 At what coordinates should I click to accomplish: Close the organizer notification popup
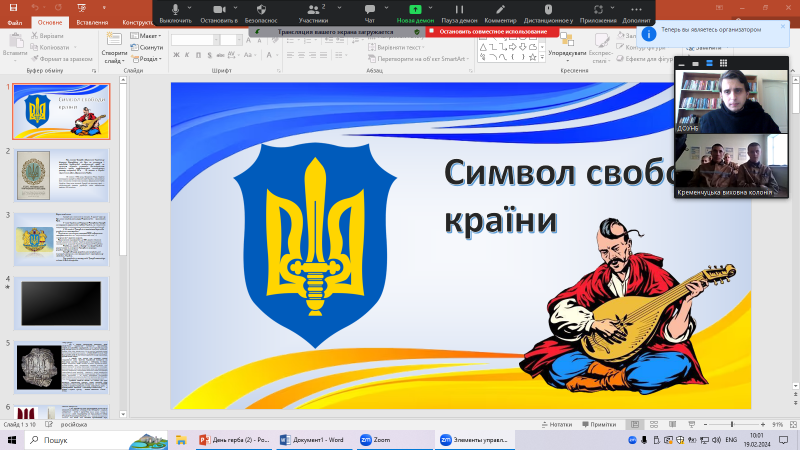(x=783, y=27)
